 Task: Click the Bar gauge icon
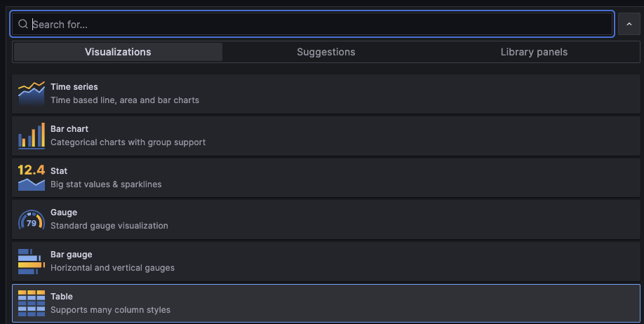pos(31,261)
